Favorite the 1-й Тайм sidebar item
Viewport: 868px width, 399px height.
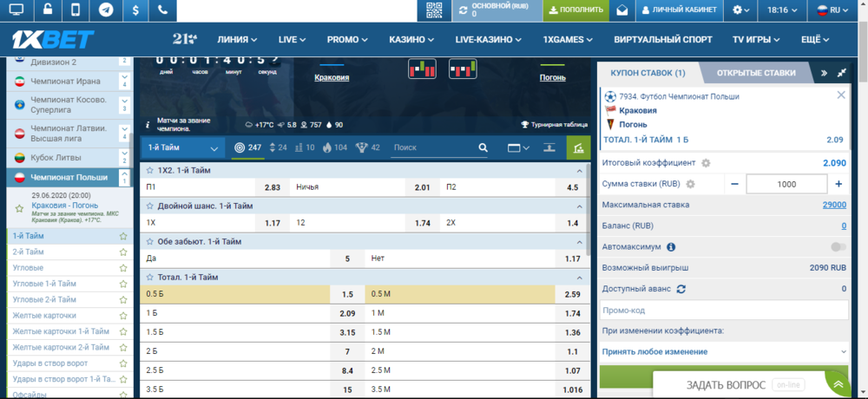point(123,236)
